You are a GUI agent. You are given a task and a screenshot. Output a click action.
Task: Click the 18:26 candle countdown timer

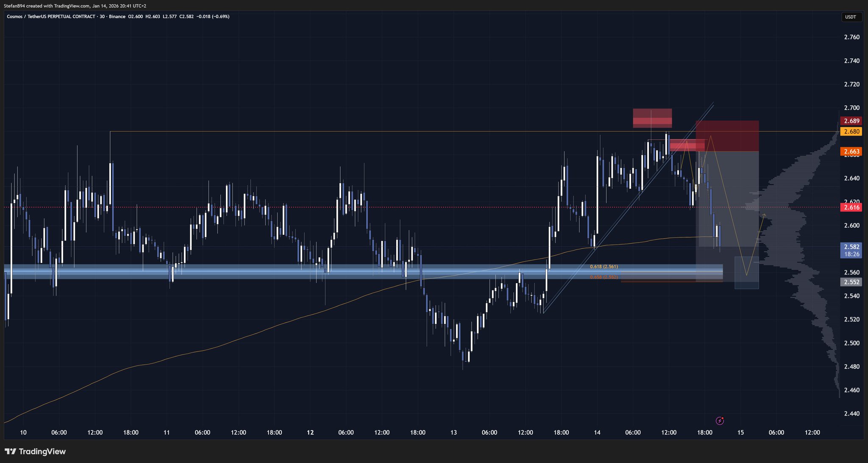pos(851,254)
